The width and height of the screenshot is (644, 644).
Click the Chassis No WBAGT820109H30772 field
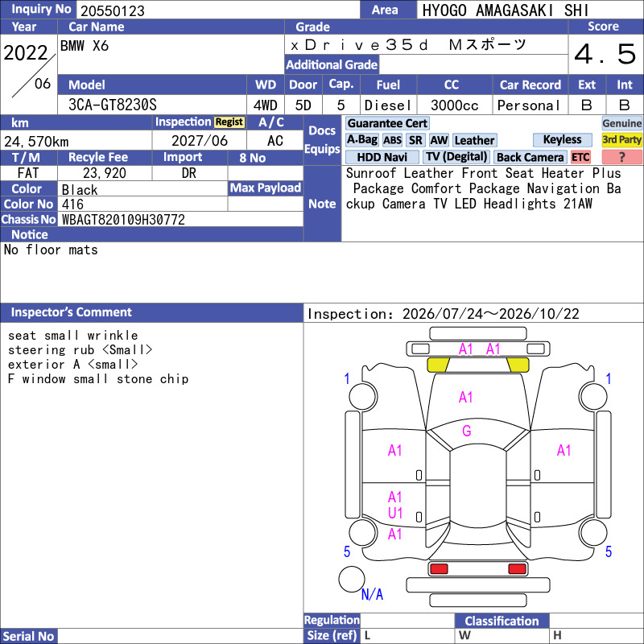click(180, 219)
